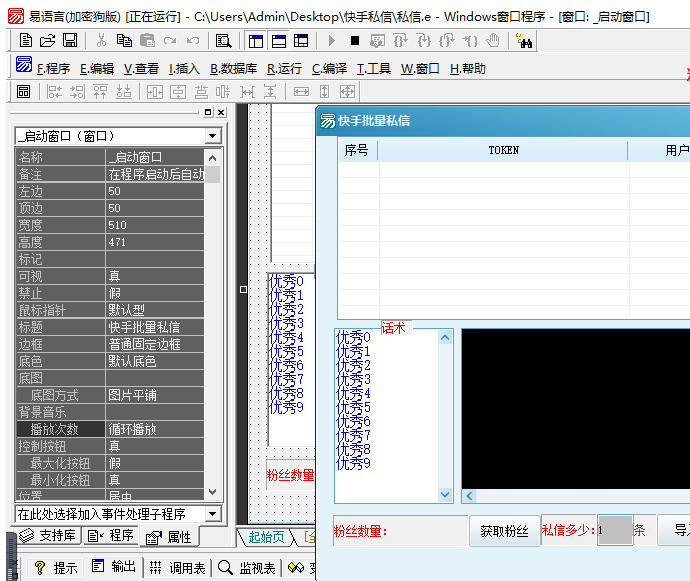The width and height of the screenshot is (690, 581).
Task: Switch to the 属性 tab
Action: (169, 537)
